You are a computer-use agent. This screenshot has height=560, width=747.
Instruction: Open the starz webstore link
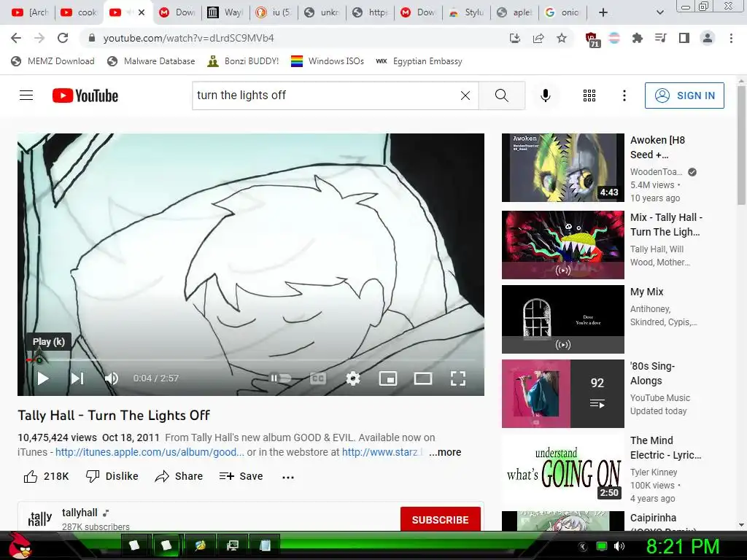(382, 452)
